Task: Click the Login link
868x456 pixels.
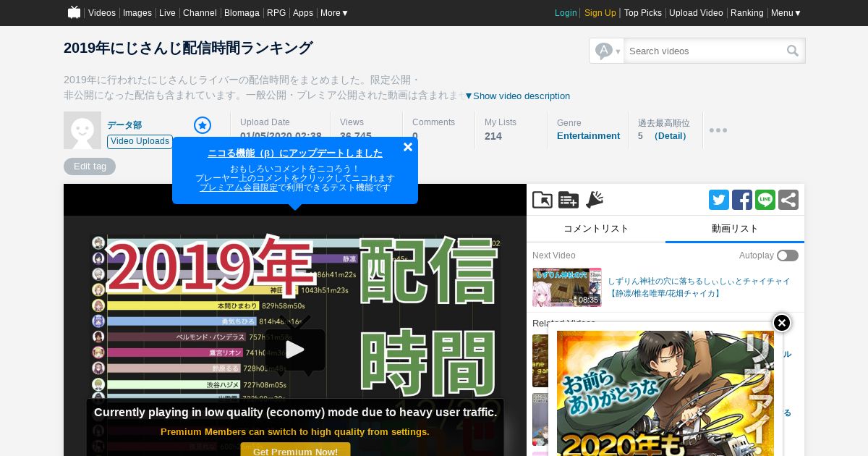Action: 566,13
